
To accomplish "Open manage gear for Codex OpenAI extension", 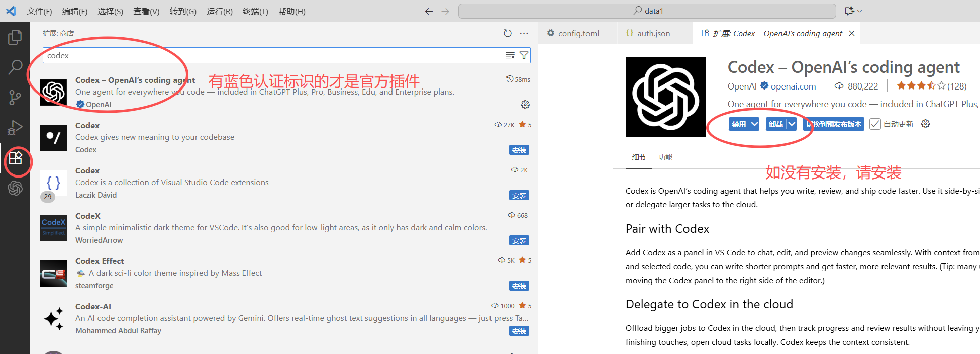I will coord(525,105).
